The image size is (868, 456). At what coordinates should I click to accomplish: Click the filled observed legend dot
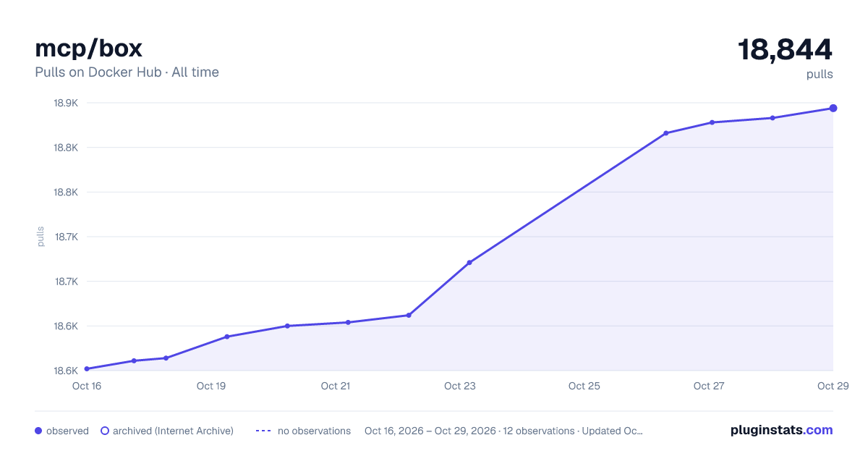38,431
